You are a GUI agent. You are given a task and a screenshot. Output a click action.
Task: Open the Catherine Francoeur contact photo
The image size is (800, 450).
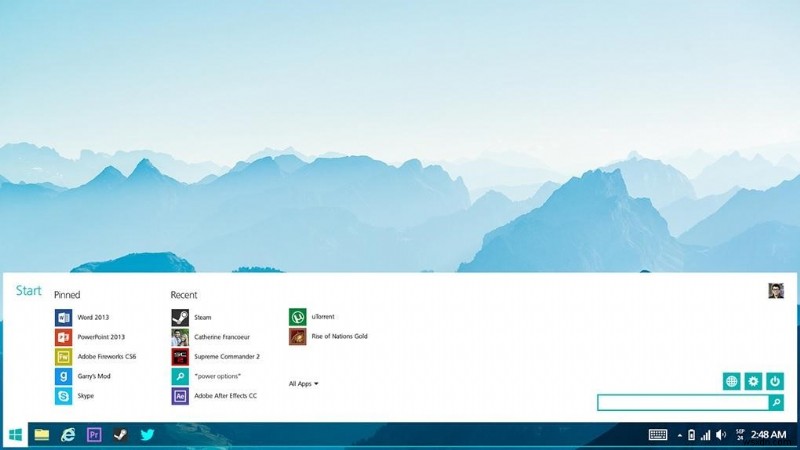(180, 337)
